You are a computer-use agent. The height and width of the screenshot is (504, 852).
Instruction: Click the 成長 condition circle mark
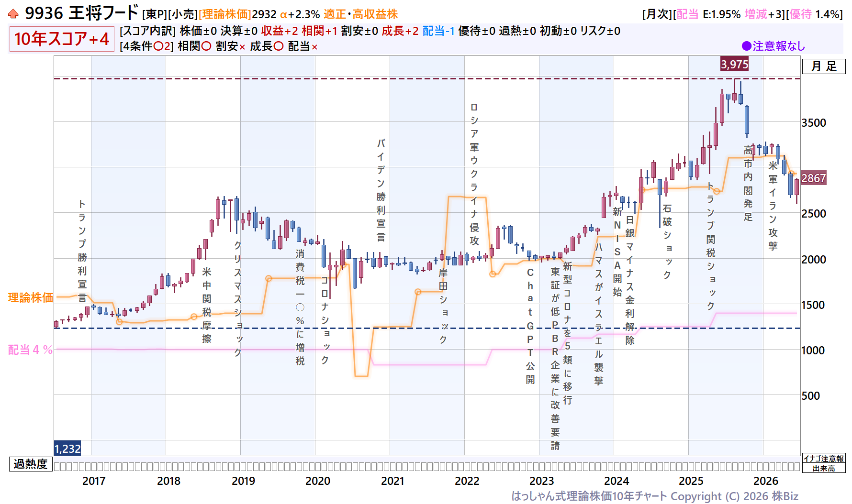pos(279,46)
